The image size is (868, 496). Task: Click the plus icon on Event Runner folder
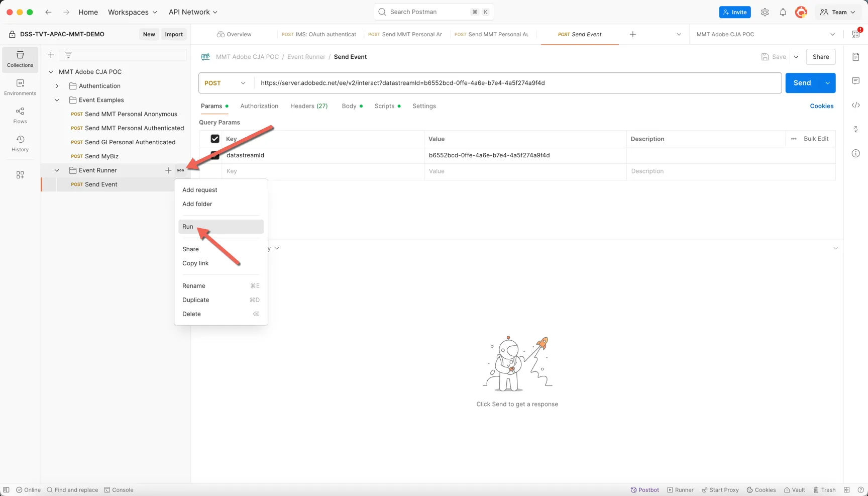pyautogui.click(x=168, y=170)
